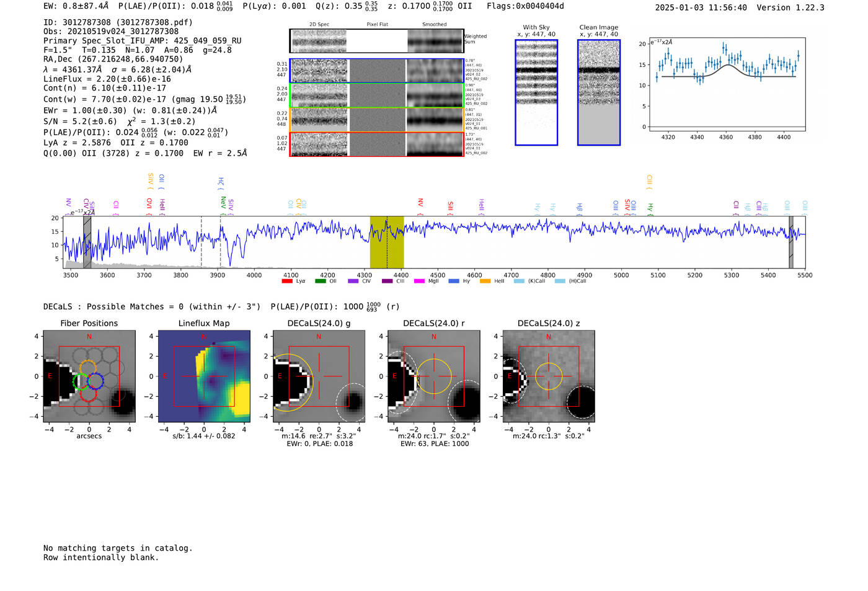Click the green OII legend swatch
This screenshot has height=591, width=868.
pyautogui.click(x=321, y=282)
